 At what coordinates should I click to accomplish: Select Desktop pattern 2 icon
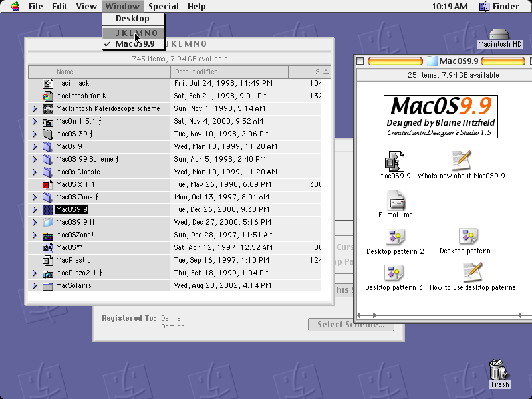[395, 237]
